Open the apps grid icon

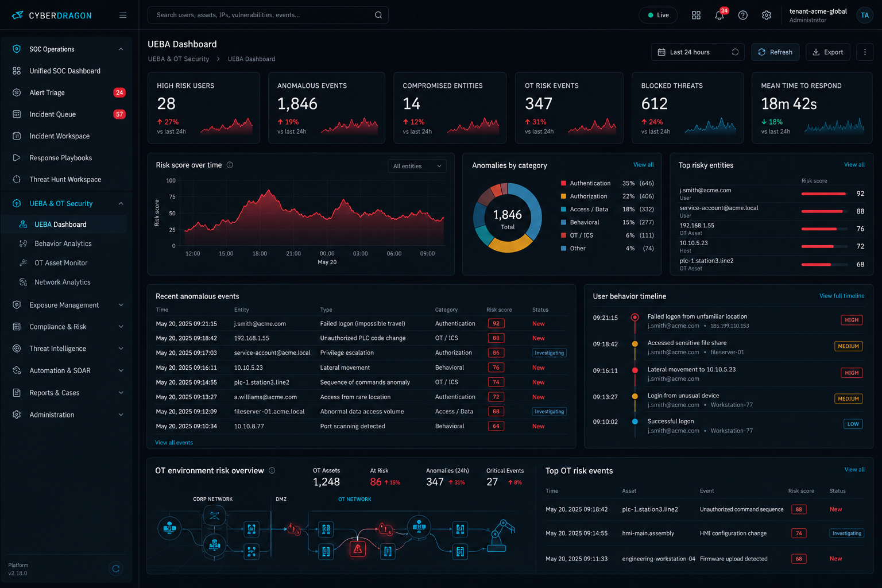coord(696,16)
